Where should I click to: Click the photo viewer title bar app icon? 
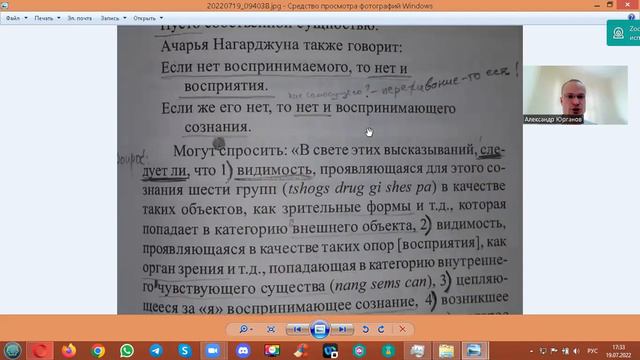point(4,6)
